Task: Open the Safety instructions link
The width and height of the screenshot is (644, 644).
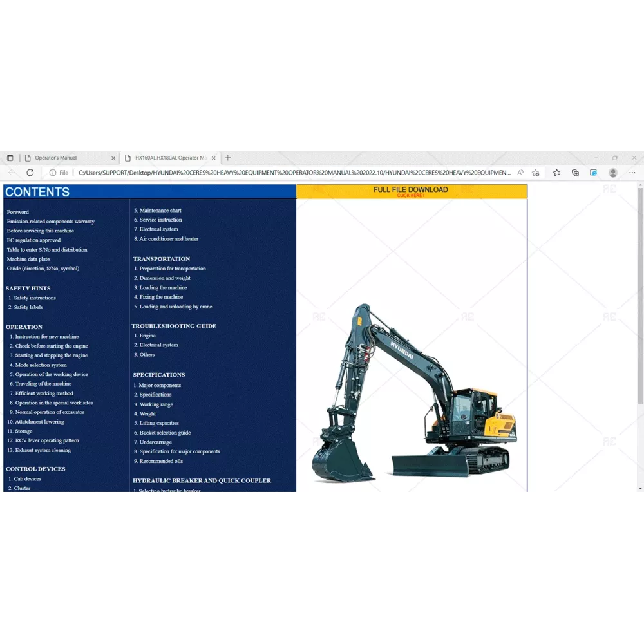Action: tap(35, 298)
